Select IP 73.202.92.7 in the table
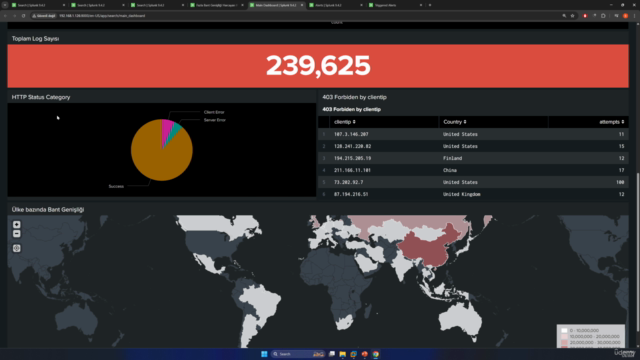This screenshot has height=360, width=640. [348, 182]
